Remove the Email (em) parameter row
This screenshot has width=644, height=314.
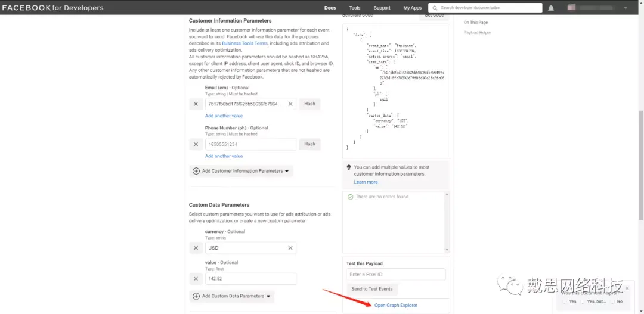coord(196,104)
